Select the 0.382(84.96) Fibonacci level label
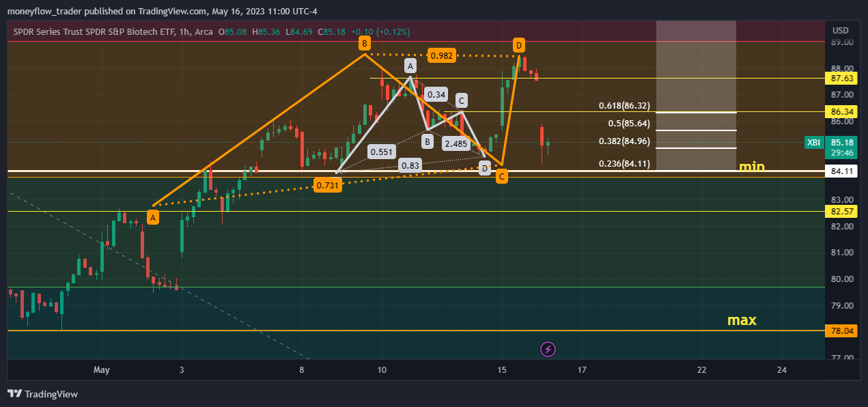868x407 pixels. [624, 142]
